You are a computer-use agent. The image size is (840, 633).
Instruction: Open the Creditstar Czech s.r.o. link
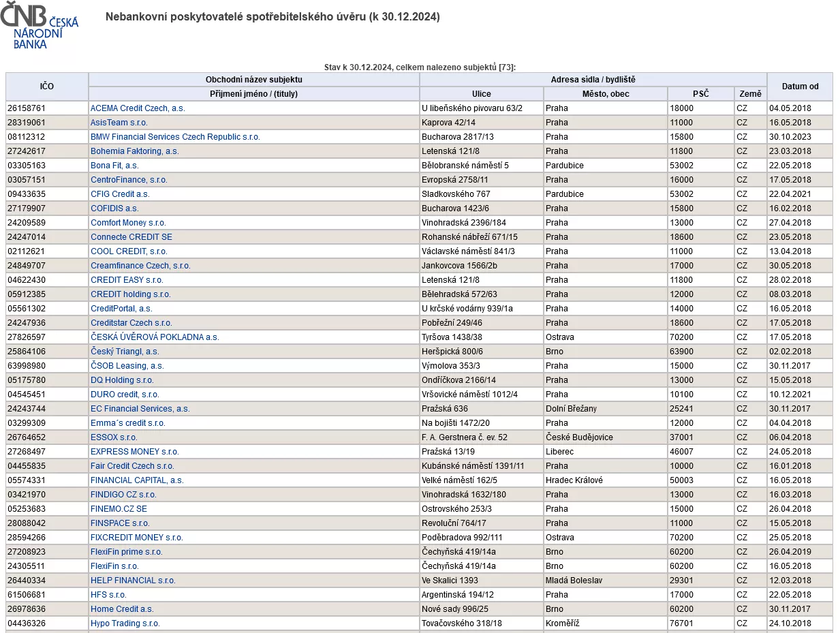[131, 323]
